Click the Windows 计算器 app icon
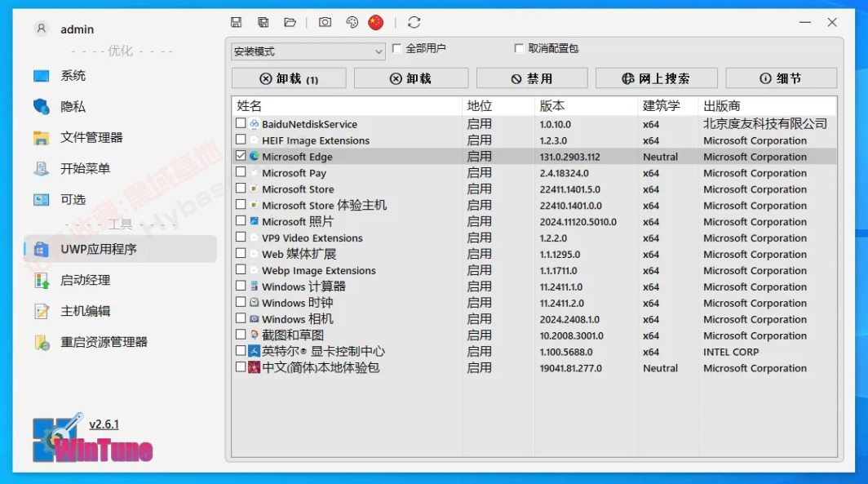 click(254, 286)
